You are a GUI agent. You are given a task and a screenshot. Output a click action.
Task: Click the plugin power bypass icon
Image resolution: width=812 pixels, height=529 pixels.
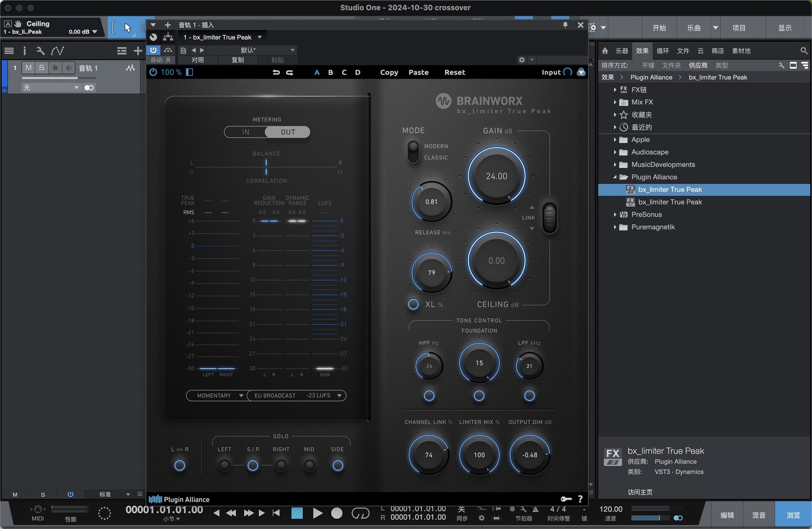(x=153, y=72)
